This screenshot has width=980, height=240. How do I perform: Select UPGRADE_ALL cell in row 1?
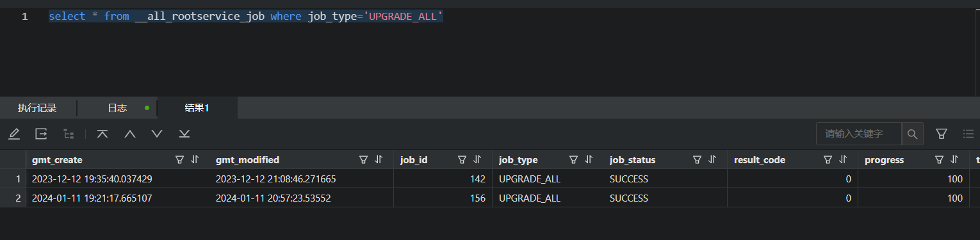548,179
